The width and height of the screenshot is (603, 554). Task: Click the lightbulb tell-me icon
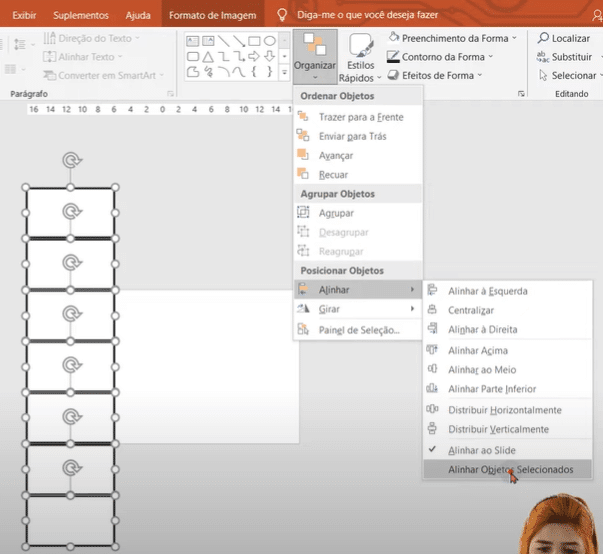coord(282,15)
